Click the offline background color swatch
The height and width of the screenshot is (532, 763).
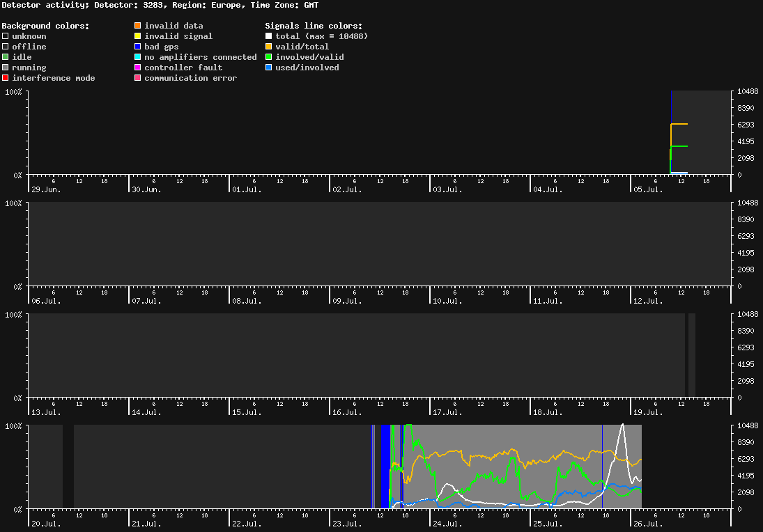click(x=6, y=47)
